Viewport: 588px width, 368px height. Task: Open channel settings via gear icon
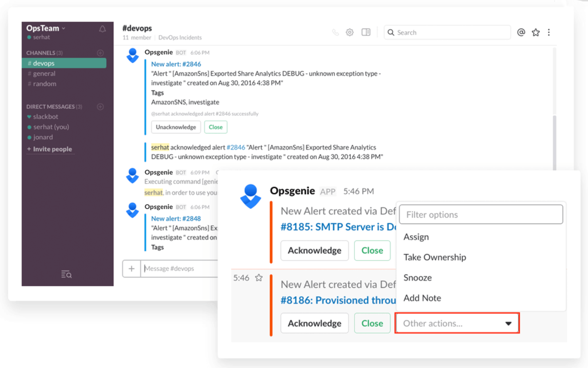pyautogui.click(x=349, y=32)
